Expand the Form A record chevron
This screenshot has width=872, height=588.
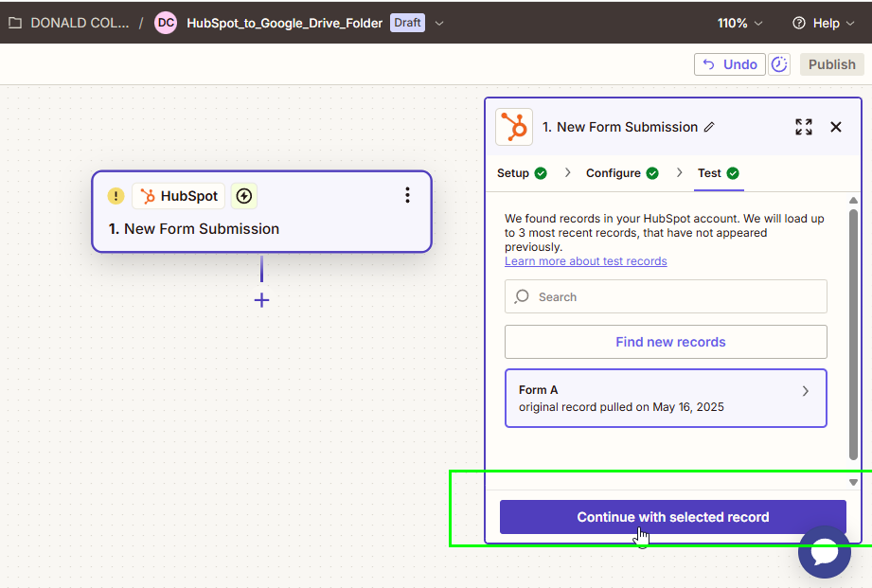point(806,391)
